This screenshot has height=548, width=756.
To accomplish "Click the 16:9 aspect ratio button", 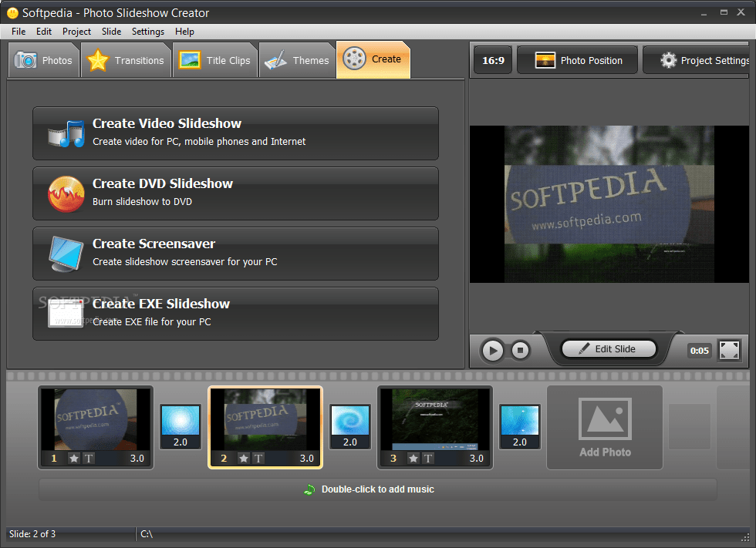I will [x=493, y=60].
